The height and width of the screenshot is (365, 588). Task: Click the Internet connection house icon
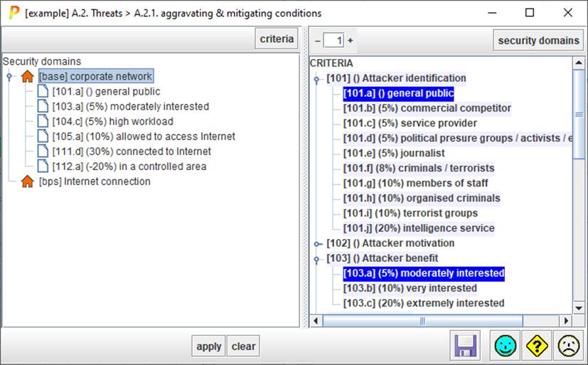[x=28, y=181]
